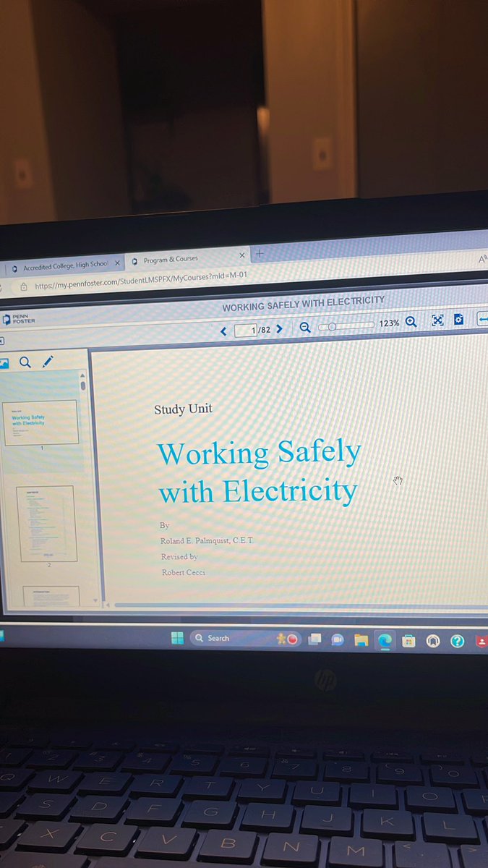Open Microsoft Edge from taskbar

point(385,640)
